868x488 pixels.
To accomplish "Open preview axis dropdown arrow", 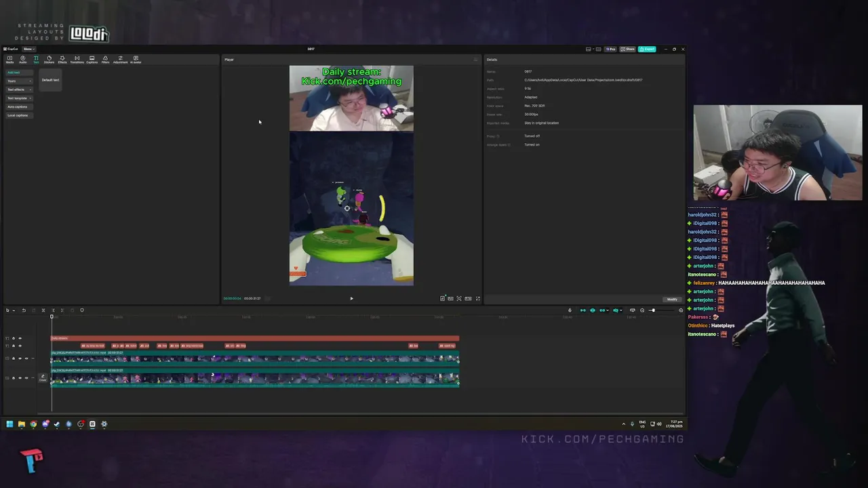I will click(621, 310).
